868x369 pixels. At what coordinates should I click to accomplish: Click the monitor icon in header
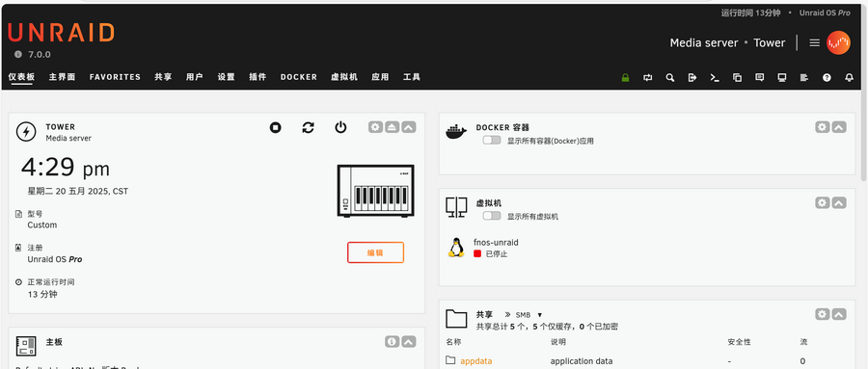click(x=781, y=77)
